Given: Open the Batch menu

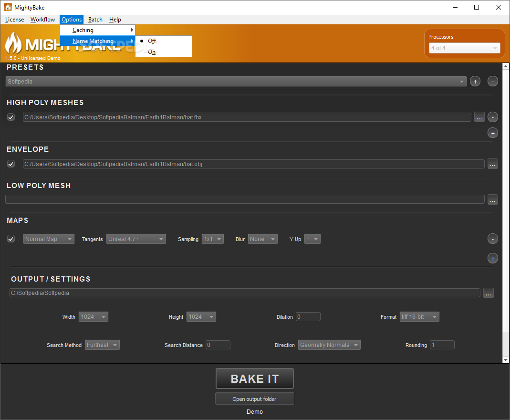Looking at the screenshot, I should coord(95,20).
